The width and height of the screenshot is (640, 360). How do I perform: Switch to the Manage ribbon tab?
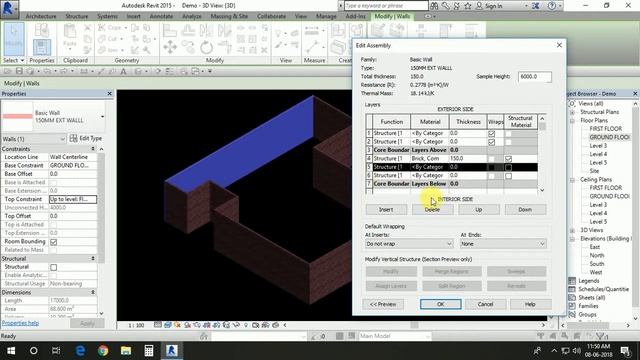pyautogui.click(x=326, y=16)
